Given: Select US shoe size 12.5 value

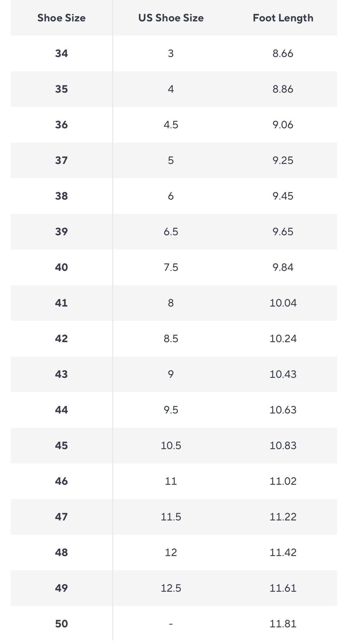Looking at the screenshot, I should pos(171,588).
